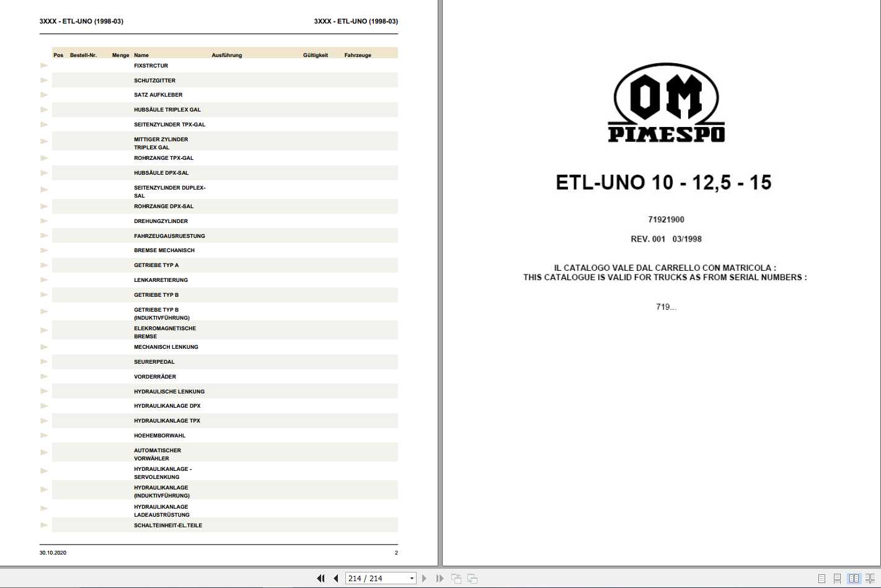Click the rotate page icon

tap(456, 578)
